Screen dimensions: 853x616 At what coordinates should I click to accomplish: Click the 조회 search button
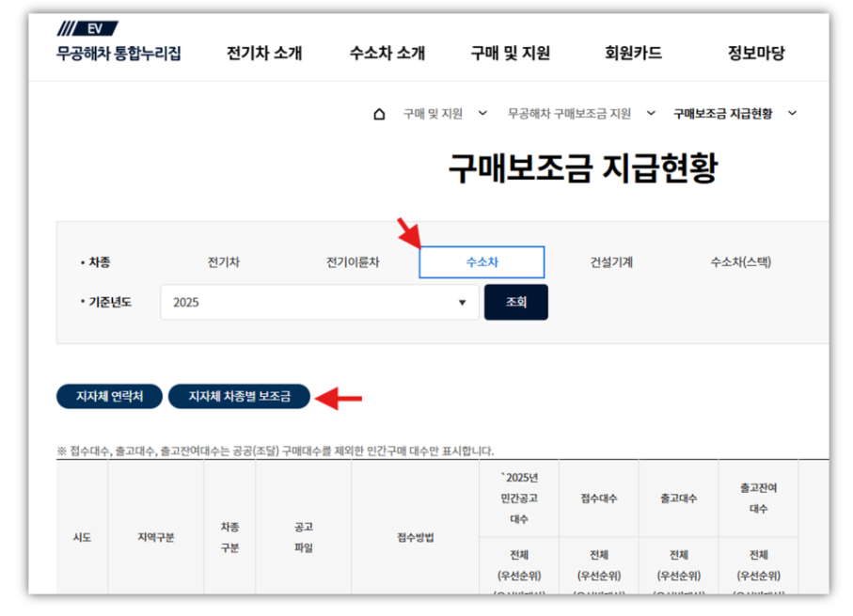[x=515, y=303]
